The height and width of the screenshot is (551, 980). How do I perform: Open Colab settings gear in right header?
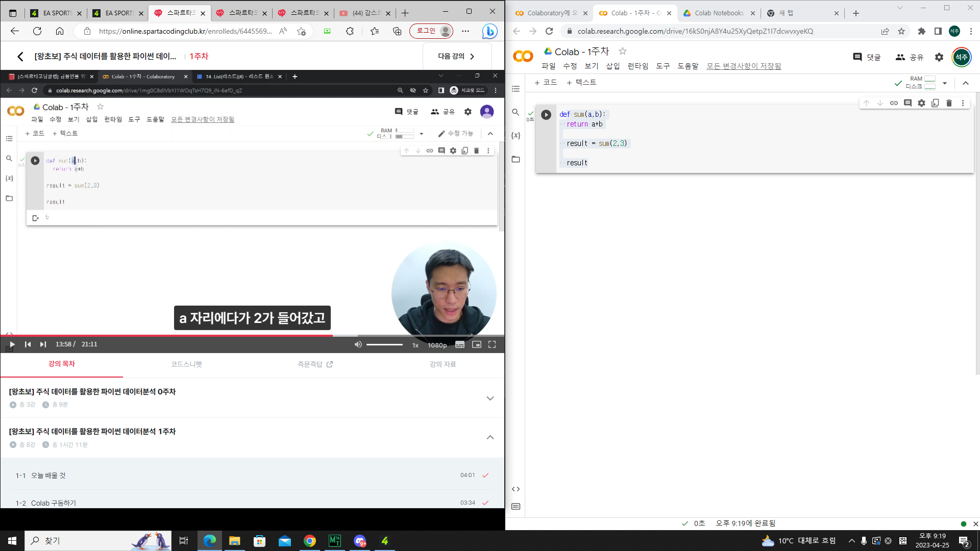[939, 57]
